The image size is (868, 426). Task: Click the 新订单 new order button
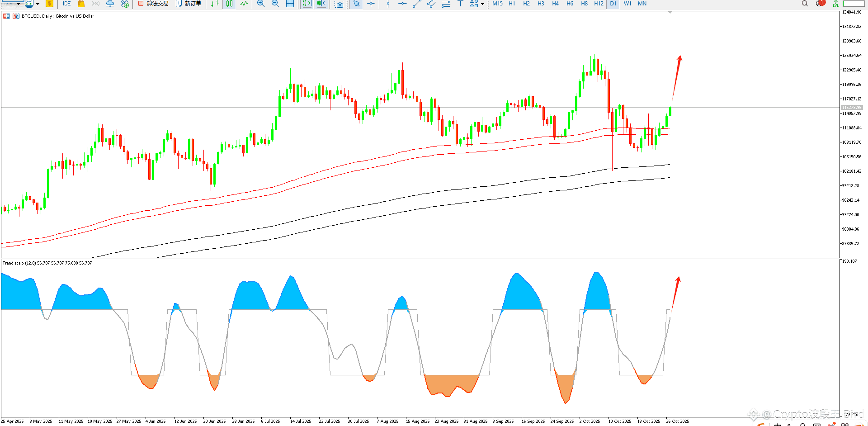coord(189,4)
